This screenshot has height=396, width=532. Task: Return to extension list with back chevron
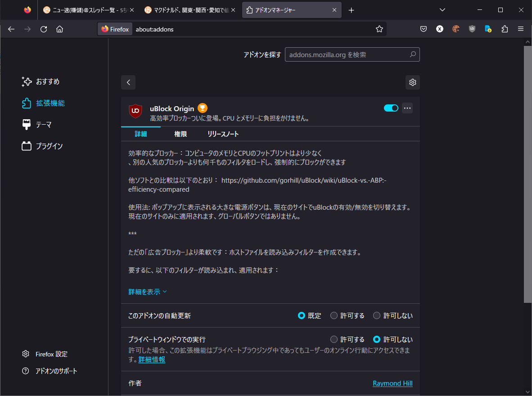(128, 82)
